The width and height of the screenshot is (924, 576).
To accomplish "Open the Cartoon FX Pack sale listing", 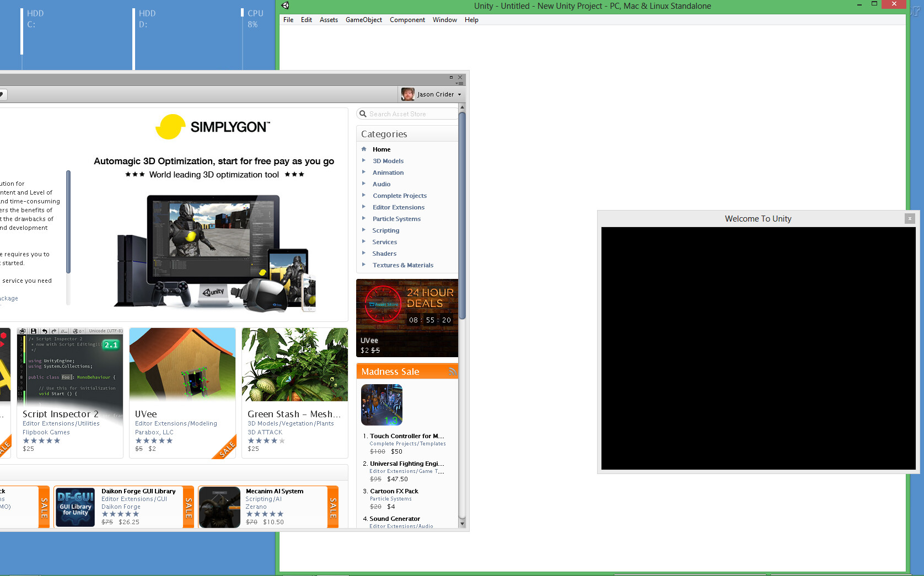I will click(x=394, y=491).
